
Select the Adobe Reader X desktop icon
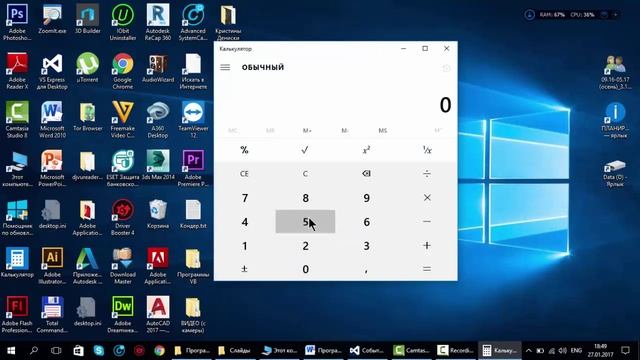pos(17,71)
